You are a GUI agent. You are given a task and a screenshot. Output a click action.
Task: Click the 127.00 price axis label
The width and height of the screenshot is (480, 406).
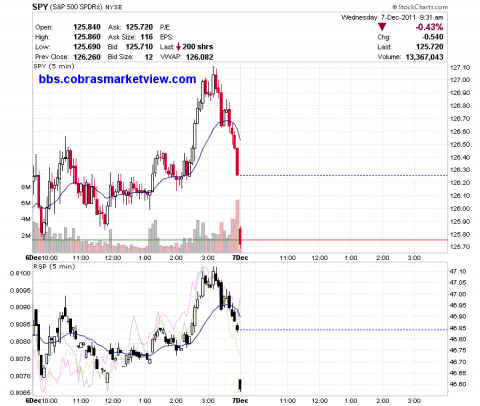coord(460,80)
